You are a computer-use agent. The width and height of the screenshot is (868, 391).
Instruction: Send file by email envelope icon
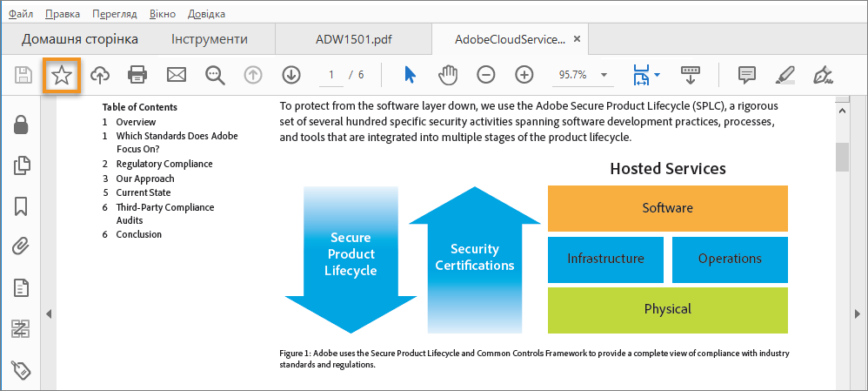[x=177, y=75]
